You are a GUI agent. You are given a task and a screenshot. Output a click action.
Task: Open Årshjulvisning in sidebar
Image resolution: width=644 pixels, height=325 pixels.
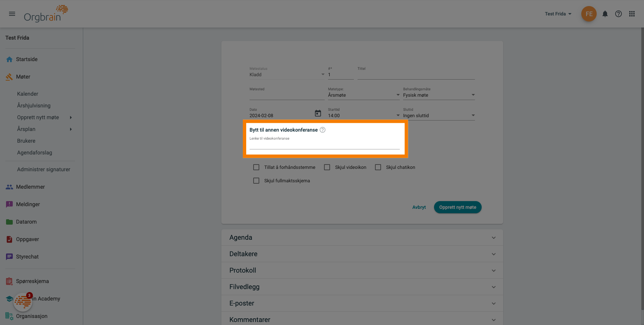(x=34, y=106)
